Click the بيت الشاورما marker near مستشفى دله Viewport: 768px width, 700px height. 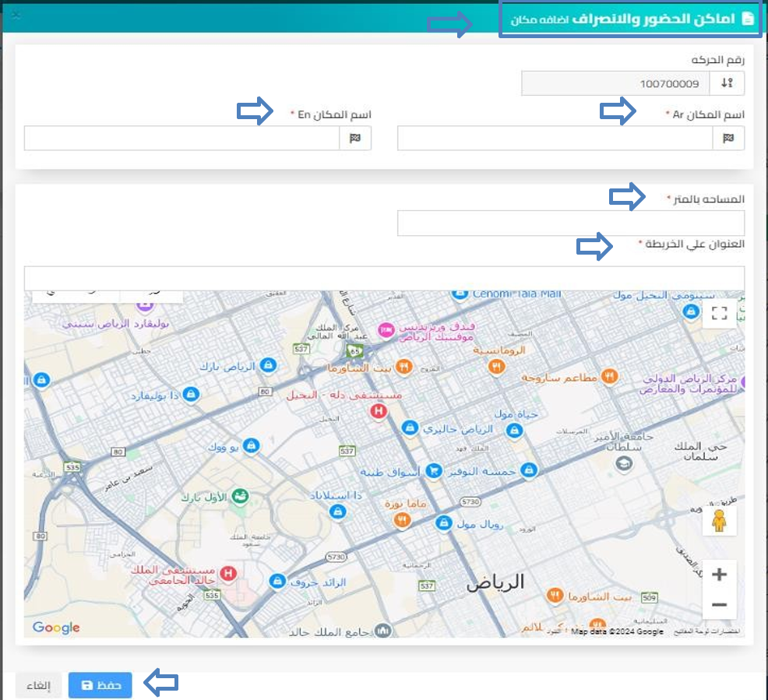[403, 367]
